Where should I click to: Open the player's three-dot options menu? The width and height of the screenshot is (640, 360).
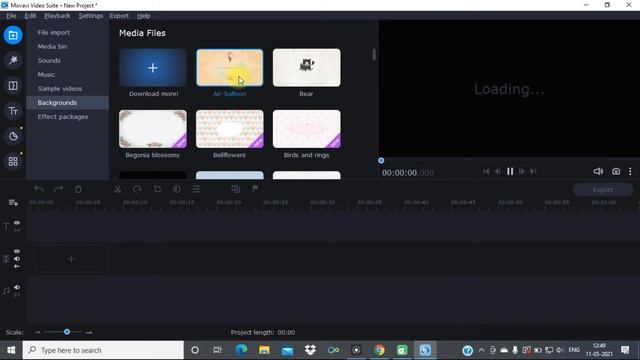pyautogui.click(x=630, y=171)
